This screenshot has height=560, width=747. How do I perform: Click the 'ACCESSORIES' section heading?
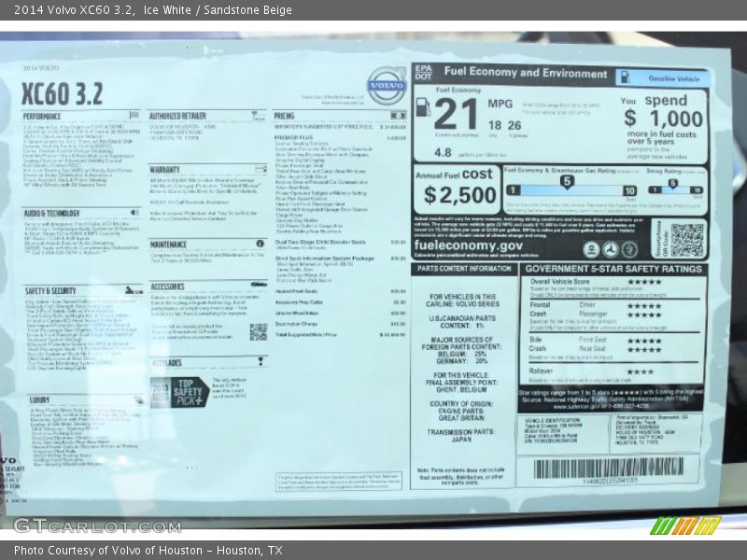click(168, 287)
